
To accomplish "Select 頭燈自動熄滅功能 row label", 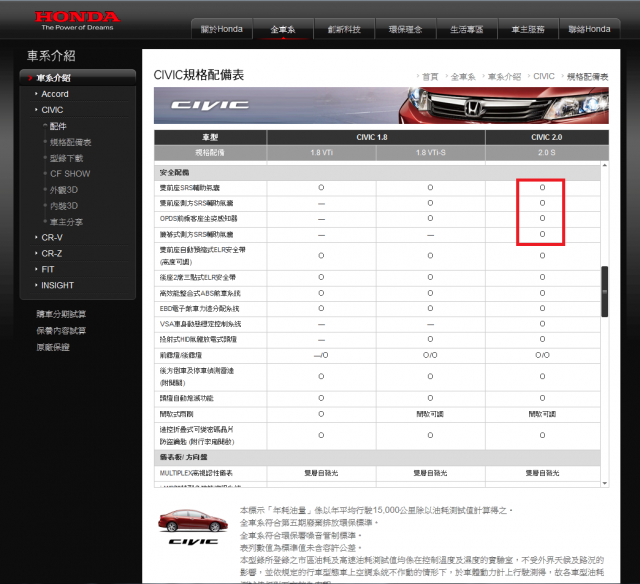I will point(187,398).
